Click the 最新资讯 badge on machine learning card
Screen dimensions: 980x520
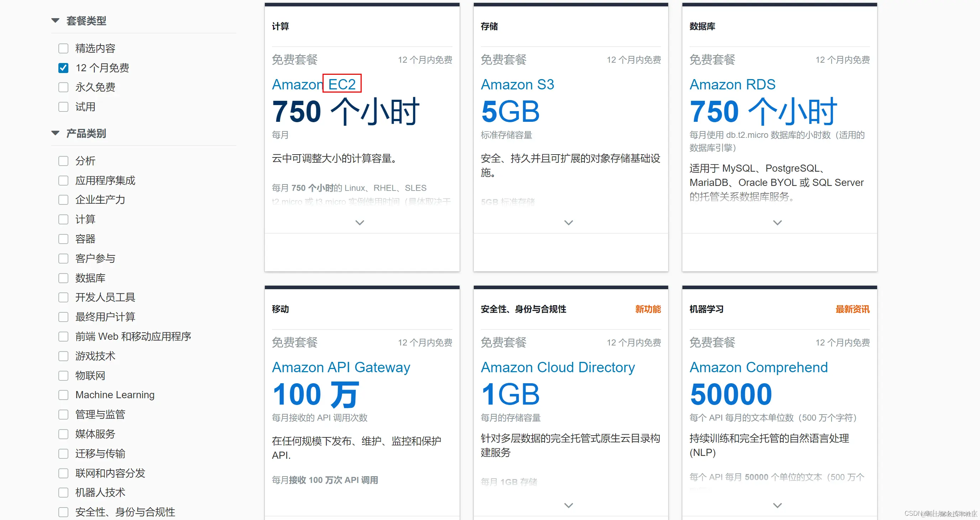coord(853,309)
